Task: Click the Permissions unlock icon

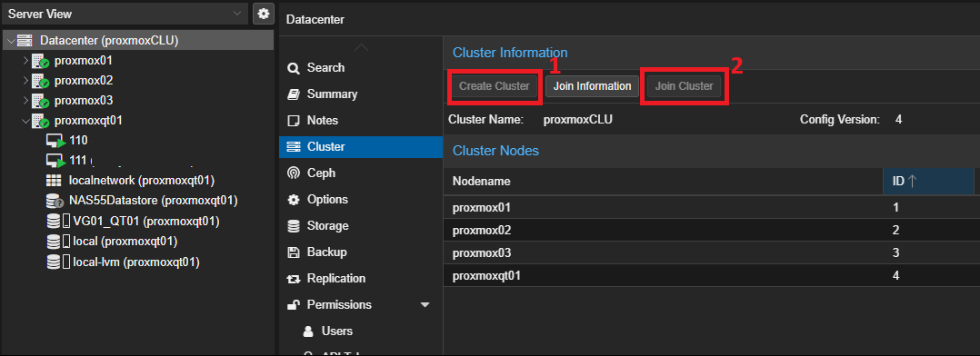Action: pos(293,305)
